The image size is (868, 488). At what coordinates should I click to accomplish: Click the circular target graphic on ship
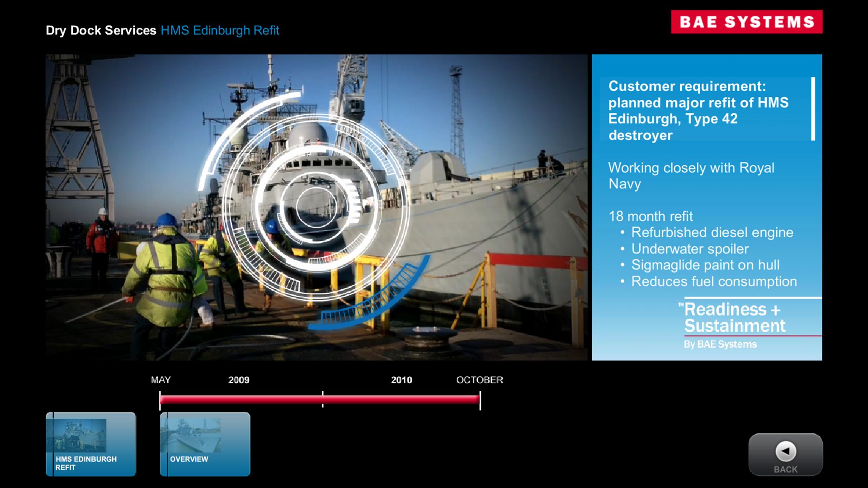tap(316, 206)
